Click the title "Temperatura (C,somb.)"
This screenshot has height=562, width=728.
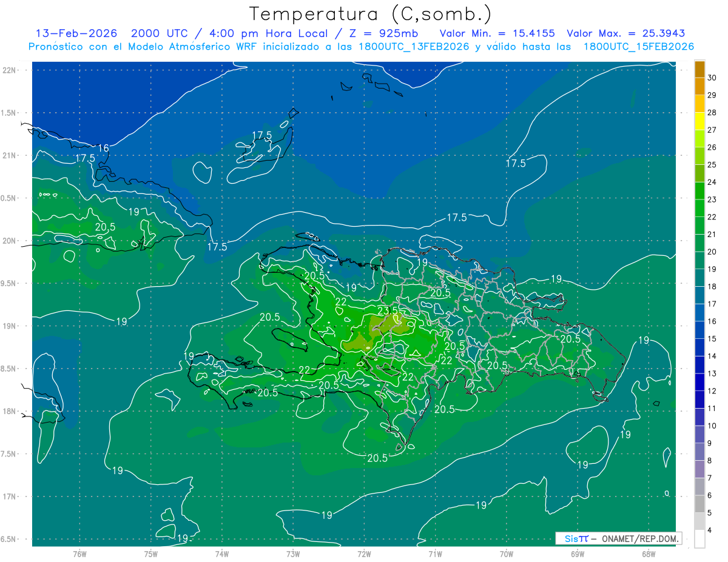pos(370,15)
